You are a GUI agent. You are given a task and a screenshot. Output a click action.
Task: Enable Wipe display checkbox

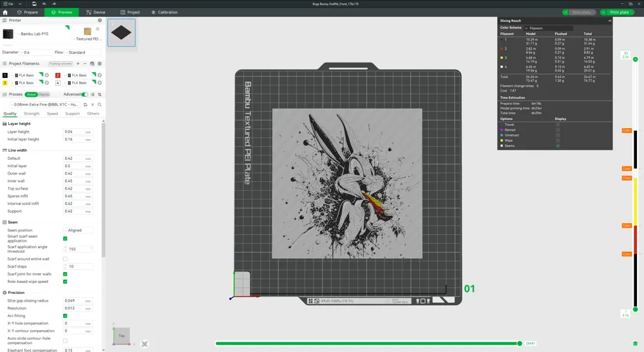click(x=558, y=141)
